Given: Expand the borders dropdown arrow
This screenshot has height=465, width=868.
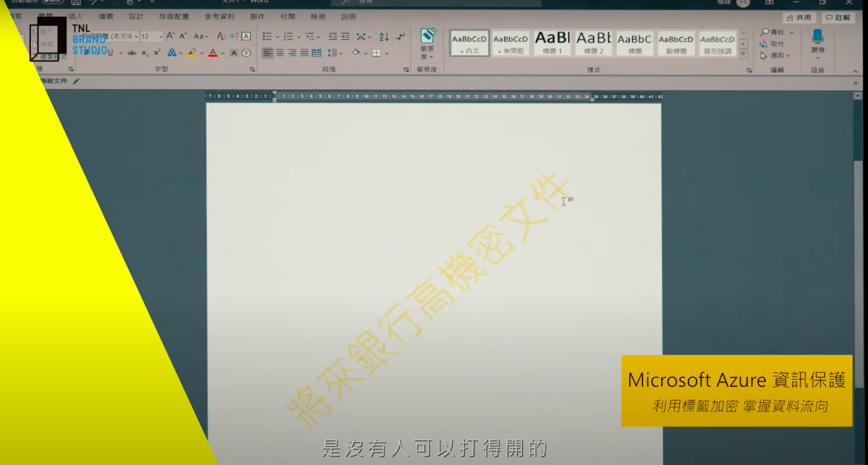Looking at the screenshot, I should [387, 53].
